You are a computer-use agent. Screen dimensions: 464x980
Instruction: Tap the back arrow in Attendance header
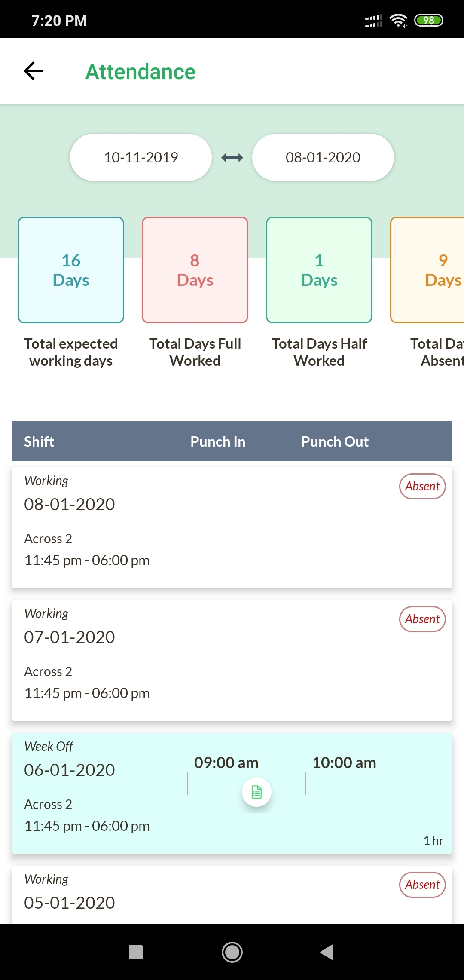(33, 71)
